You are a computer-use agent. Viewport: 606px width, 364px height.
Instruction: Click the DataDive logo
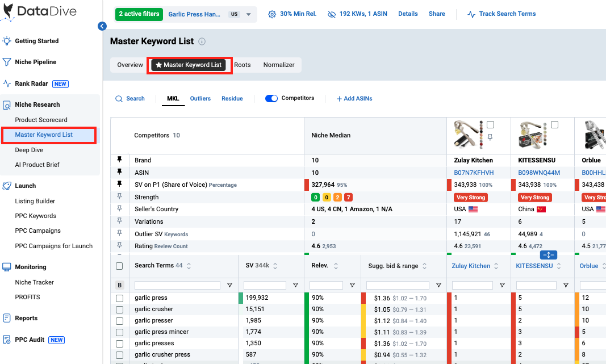pyautogui.click(x=39, y=11)
